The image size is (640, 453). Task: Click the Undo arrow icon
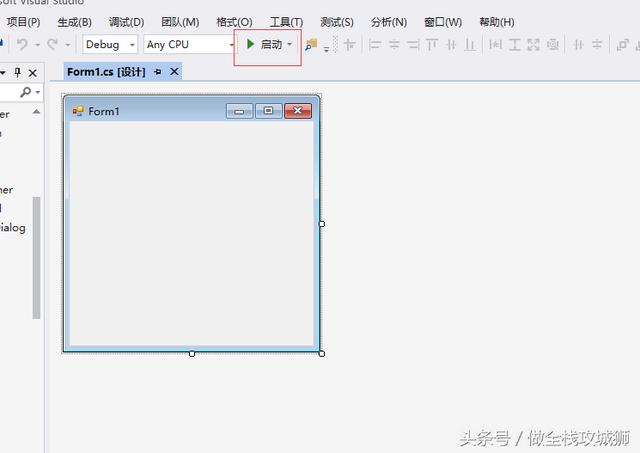(22, 44)
